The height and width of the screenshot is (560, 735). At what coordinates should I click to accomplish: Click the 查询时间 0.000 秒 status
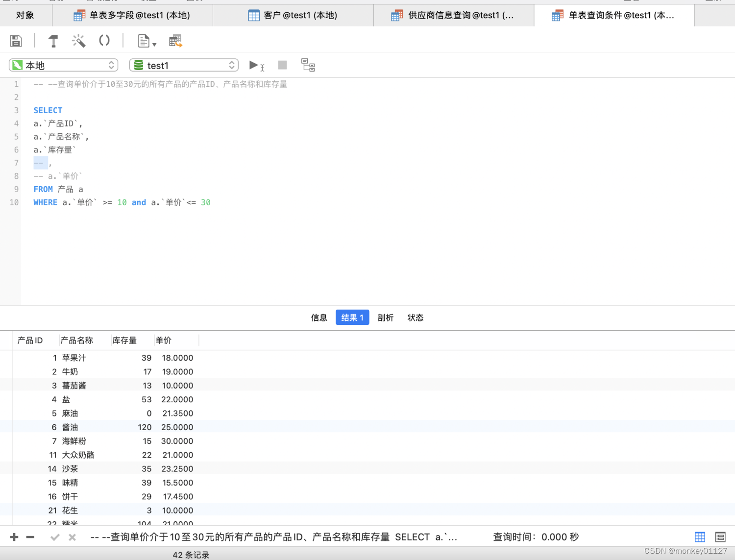[x=536, y=537]
